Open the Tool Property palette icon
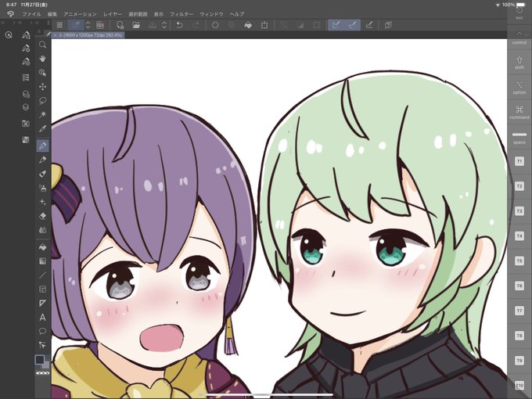 pos(26,49)
